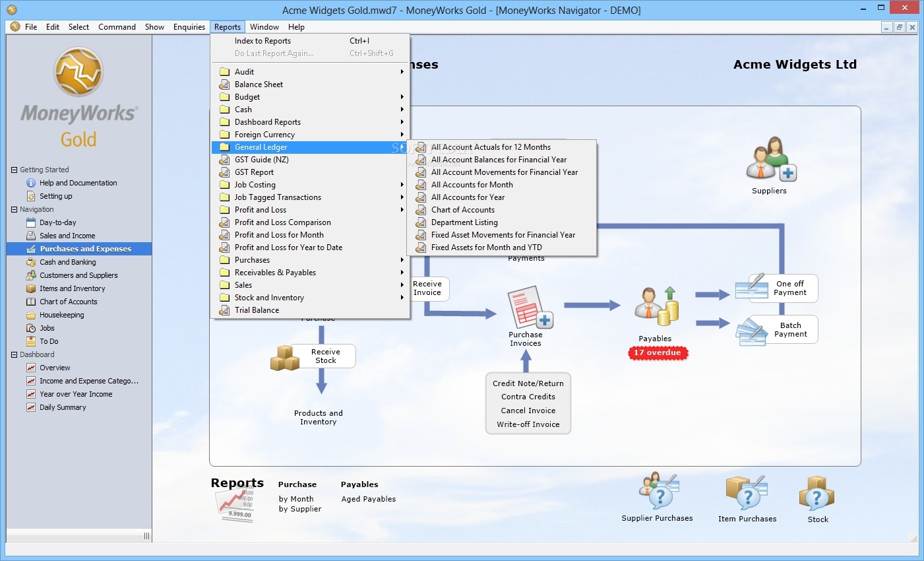
Task: Expand the Job Costing submenu arrow
Action: click(x=402, y=185)
